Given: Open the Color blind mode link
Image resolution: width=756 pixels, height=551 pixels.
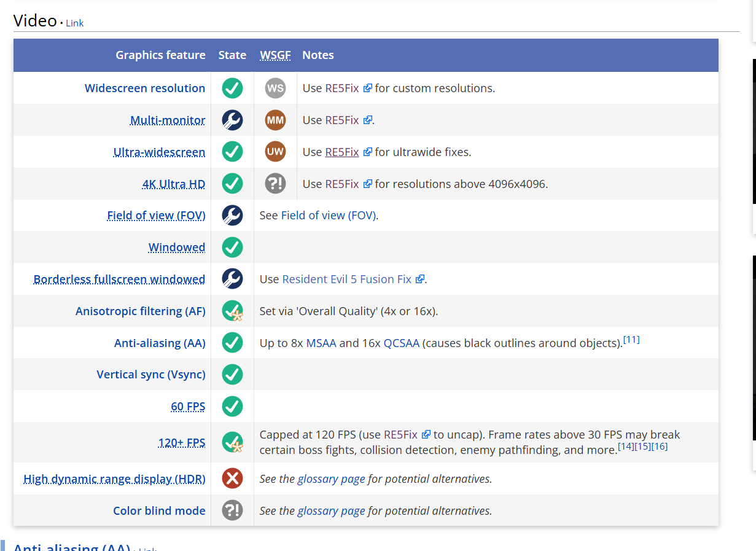Looking at the screenshot, I should click(x=159, y=510).
